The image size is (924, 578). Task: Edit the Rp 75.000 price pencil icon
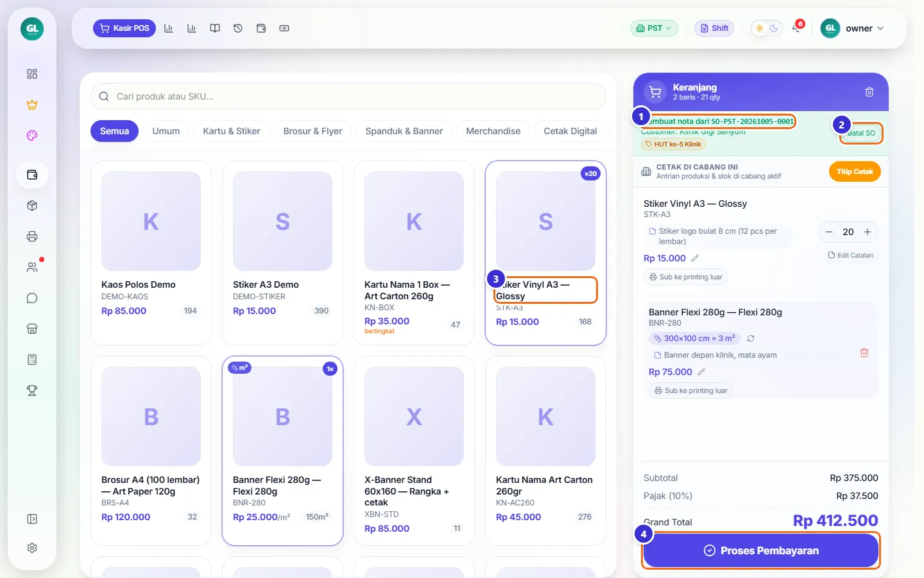click(701, 372)
